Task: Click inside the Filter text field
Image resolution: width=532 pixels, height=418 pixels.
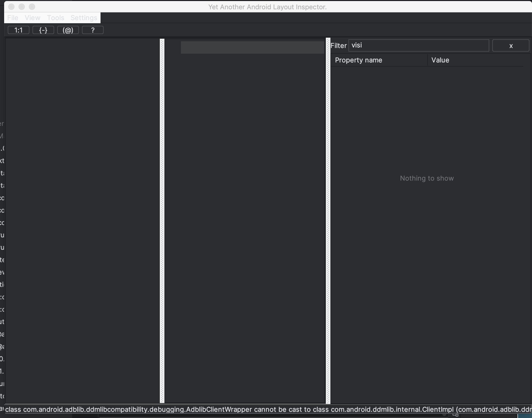Action: [419, 45]
